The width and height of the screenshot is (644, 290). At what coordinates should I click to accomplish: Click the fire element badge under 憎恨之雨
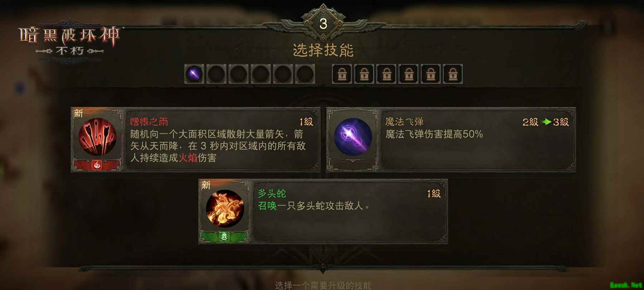[x=97, y=165]
